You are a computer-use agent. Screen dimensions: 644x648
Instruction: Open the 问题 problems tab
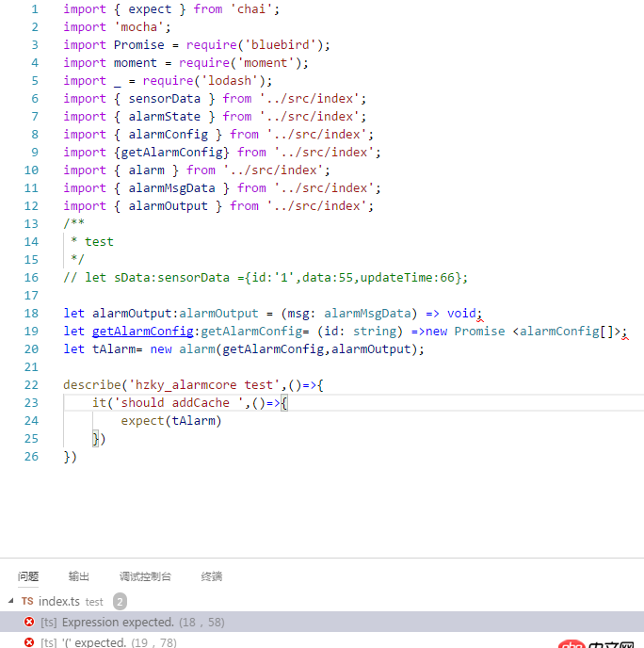pyautogui.click(x=28, y=576)
